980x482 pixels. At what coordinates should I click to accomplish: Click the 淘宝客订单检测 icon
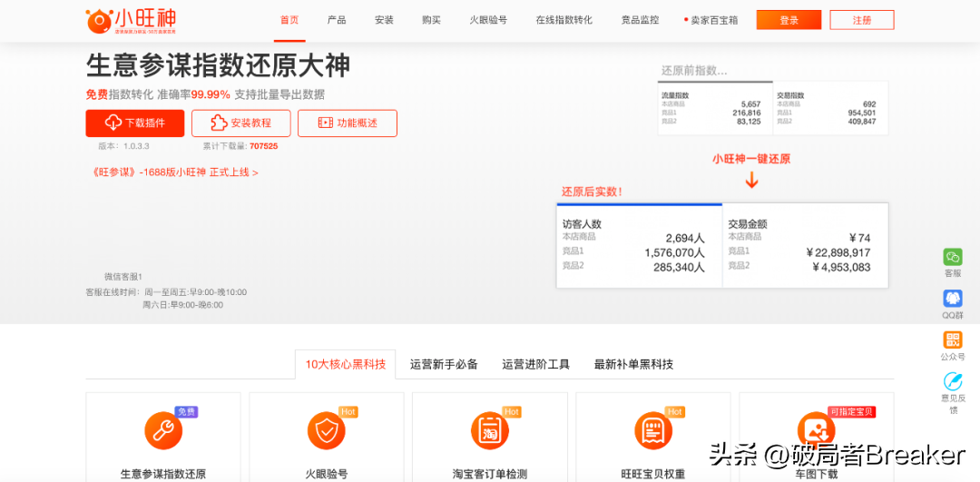pyautogui.click(x=489, y=430)
